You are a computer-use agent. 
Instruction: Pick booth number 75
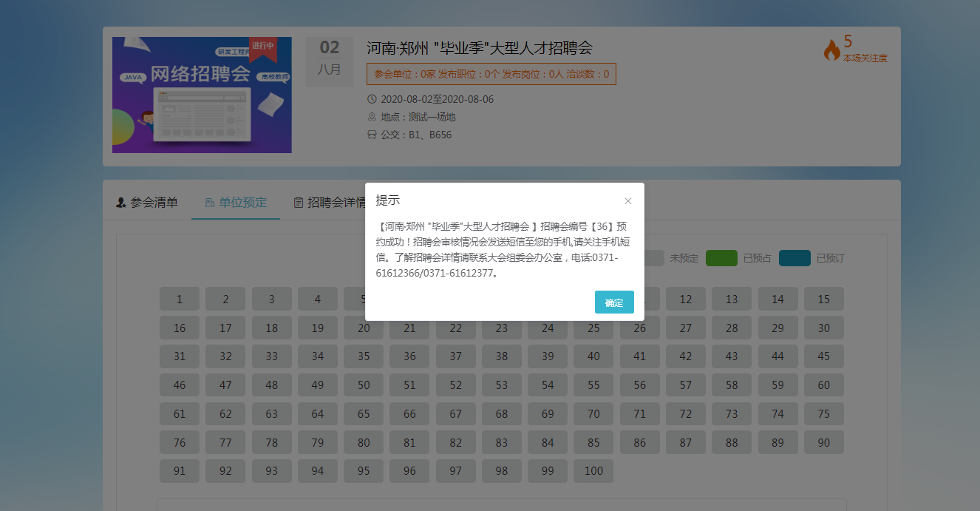pos(823,414)
